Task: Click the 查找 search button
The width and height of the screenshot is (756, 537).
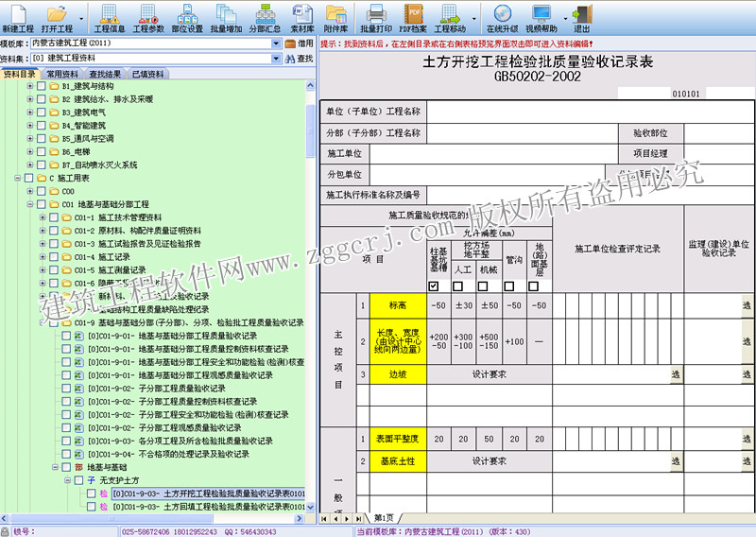Action: click(x=300, y=59)
